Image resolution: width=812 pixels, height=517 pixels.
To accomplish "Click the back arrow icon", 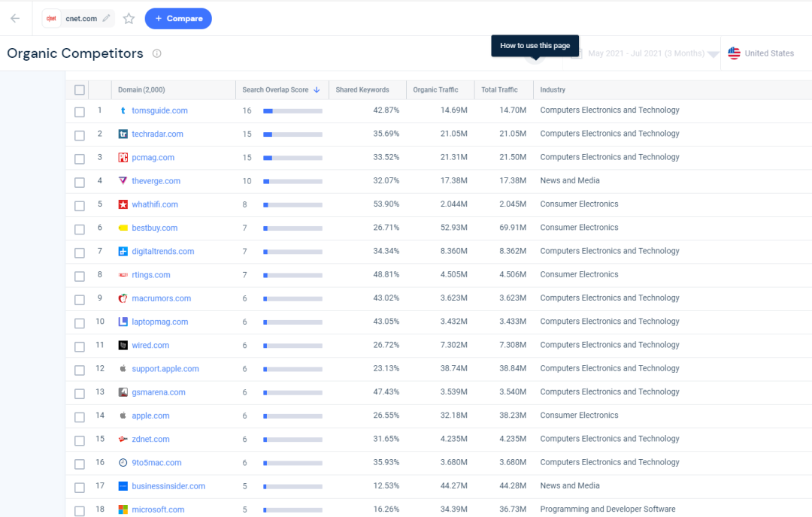I will click(x=15, y=18).
